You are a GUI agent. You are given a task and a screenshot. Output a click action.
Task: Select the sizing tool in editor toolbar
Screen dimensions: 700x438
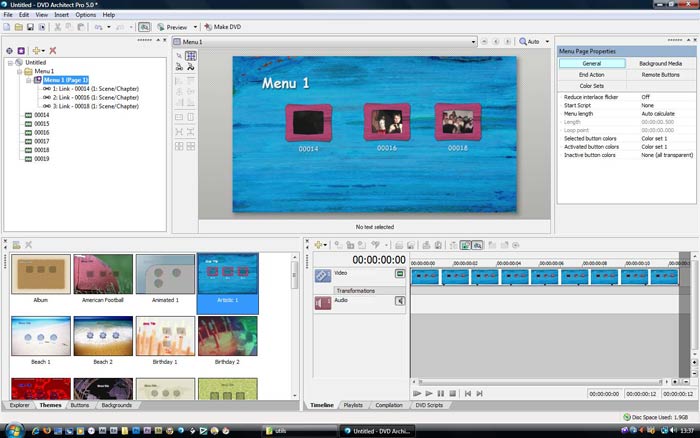tap(190, 57)
